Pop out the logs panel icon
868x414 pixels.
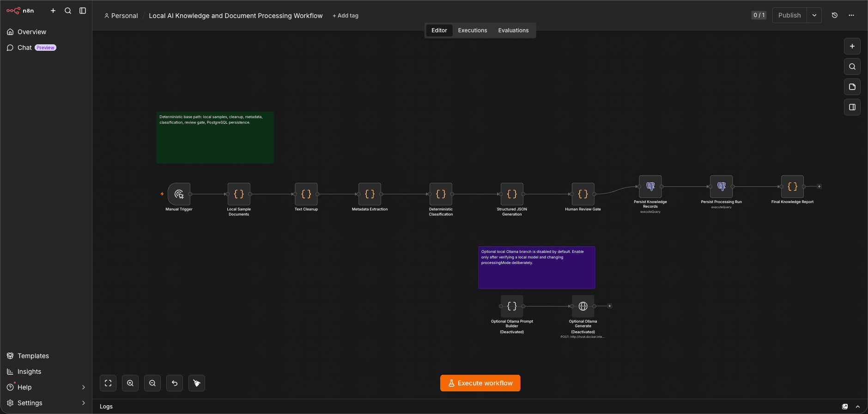point(845,407)
